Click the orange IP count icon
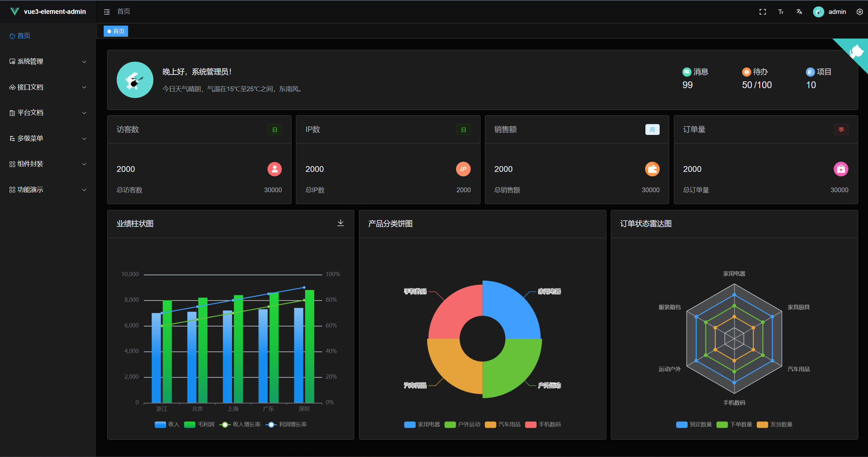Viewport: 868px width, 457px height. click(463, 169)
